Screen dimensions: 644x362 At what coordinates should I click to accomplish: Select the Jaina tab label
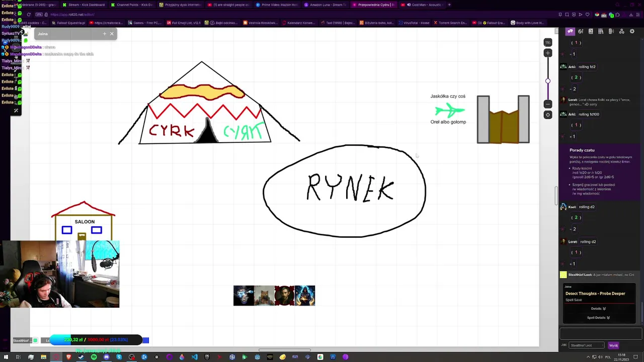coord(43,34)
